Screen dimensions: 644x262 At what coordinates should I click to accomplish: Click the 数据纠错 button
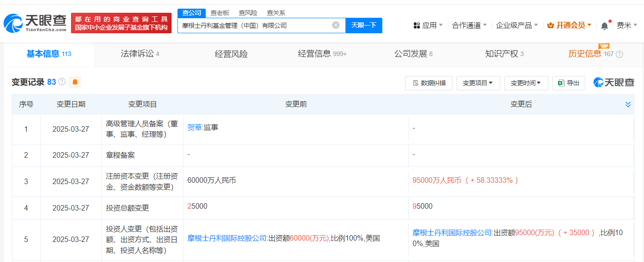pyautogui.click(x=429, y=83)
